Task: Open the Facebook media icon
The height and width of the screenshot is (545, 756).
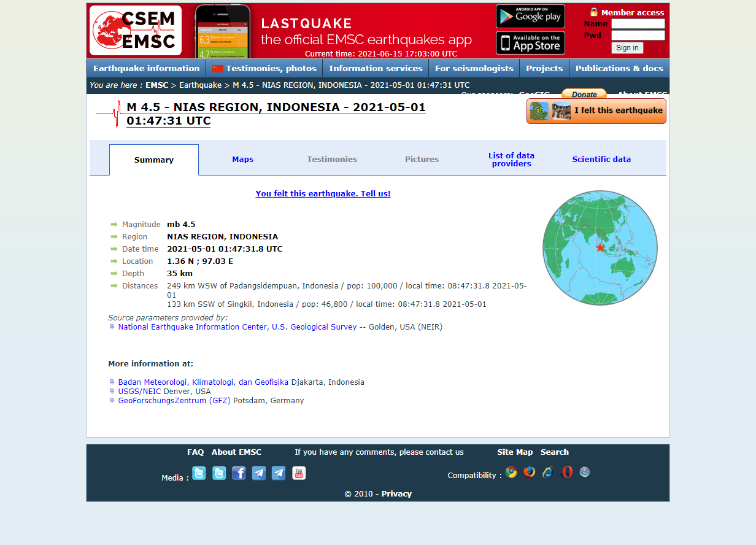Action: coord(239,473)
